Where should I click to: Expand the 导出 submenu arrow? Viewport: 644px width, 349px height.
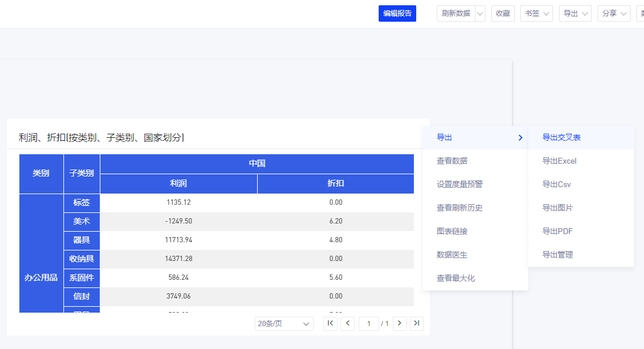520,138
